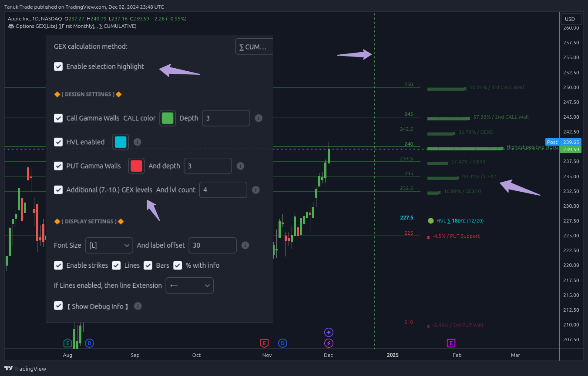Click the magenta upcoming earnings E marker
Viewport: 588px width, 376px height.
pyautogui.click(x=451, y=343)
